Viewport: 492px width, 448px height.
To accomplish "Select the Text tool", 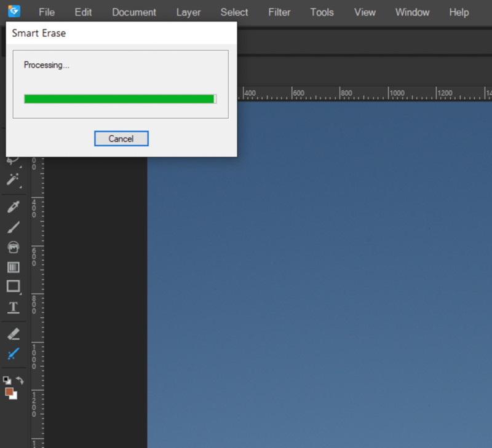I will pos(13,307).
